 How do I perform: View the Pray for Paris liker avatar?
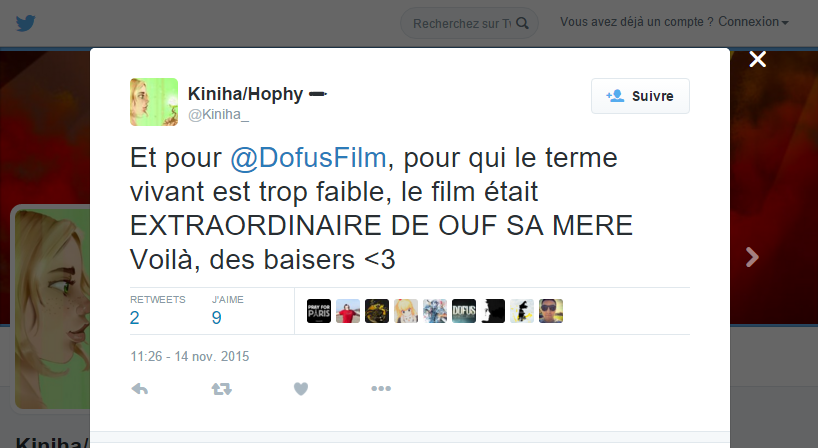(319, 311)
